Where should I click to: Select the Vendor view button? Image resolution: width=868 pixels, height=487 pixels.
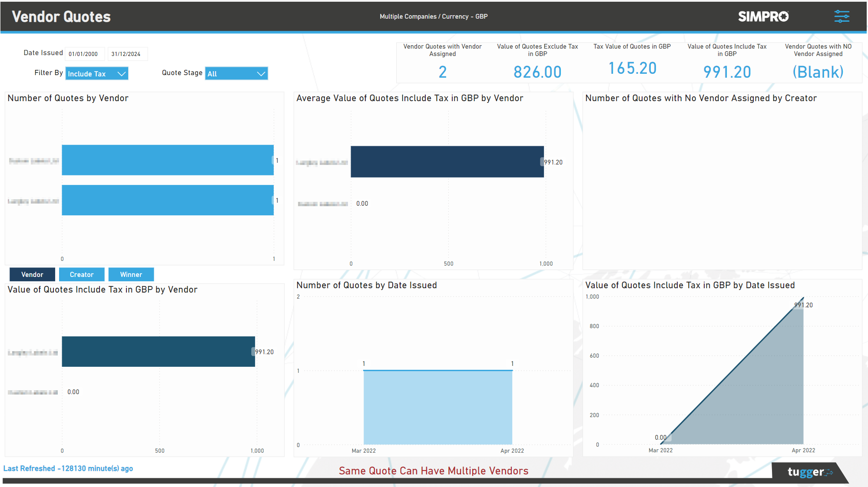coord(32,274)
